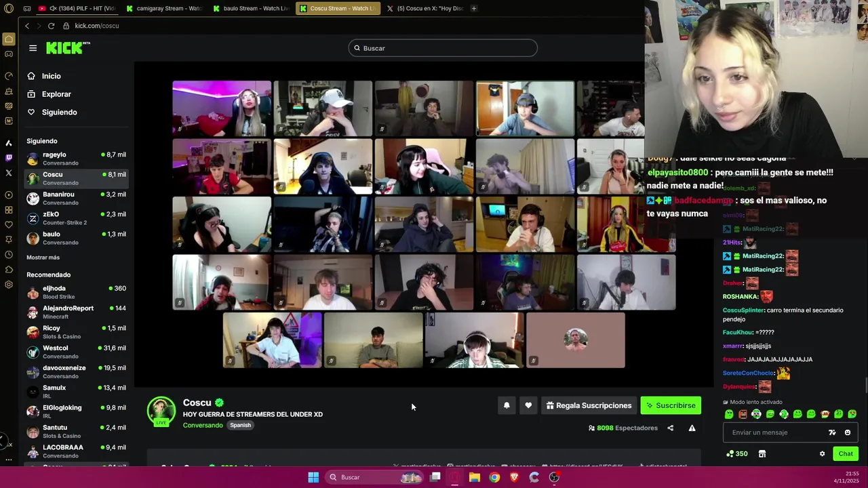Click the Spanish language tag
This screenshot has height=488, width=868.
[240, 425]
